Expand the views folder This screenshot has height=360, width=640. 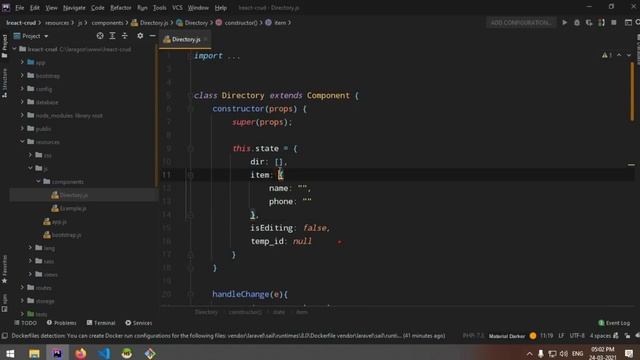click(30, 274)
